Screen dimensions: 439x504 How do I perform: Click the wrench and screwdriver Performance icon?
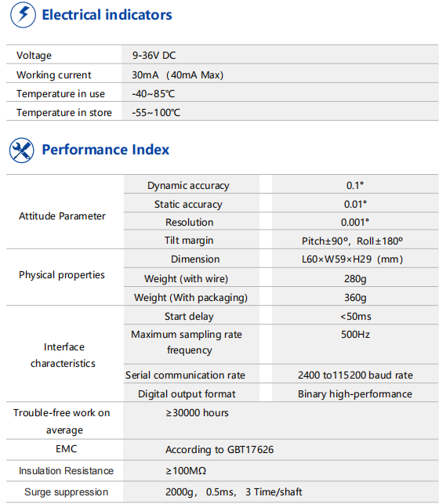point(22,150)
